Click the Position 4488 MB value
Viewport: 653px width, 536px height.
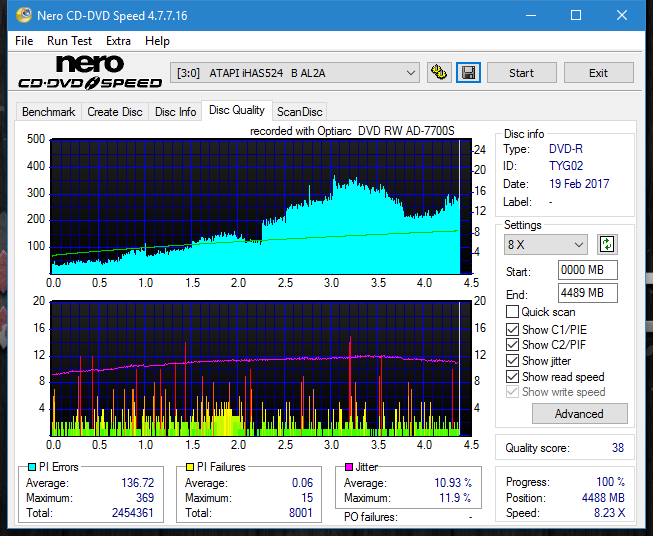603,498
